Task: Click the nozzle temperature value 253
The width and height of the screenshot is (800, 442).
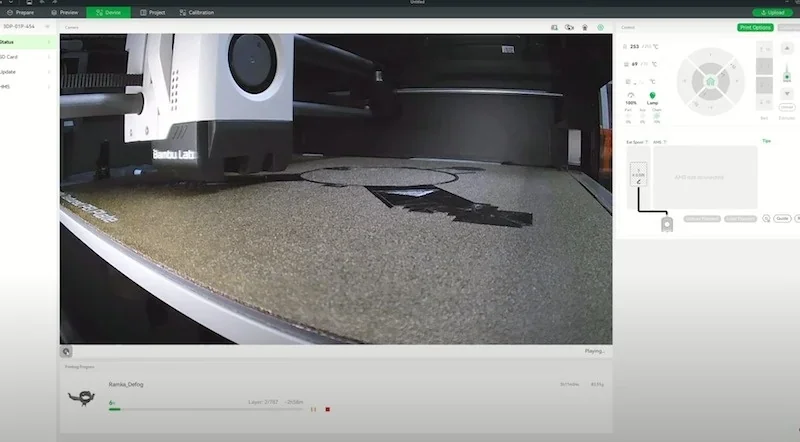Action: [634, 46]
